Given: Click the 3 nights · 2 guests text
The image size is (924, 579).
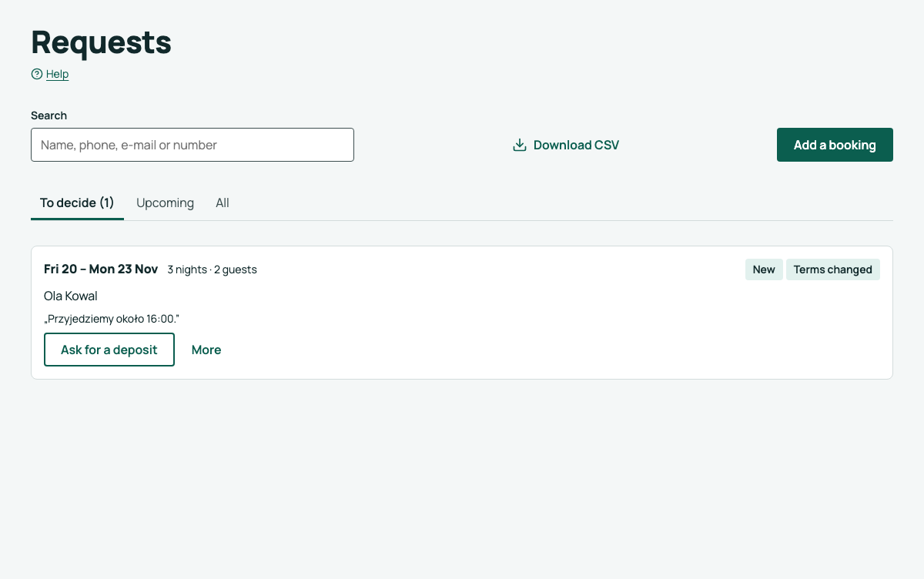Looking at the screenshot, I should tap(212, 269).
